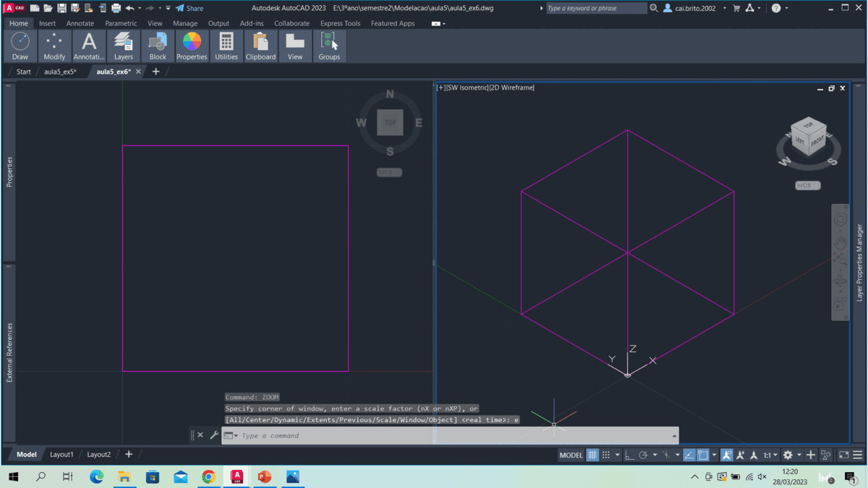Open the Express Tools ribbon tab
The width and height of the screenshot is (868, 488).
340,23
